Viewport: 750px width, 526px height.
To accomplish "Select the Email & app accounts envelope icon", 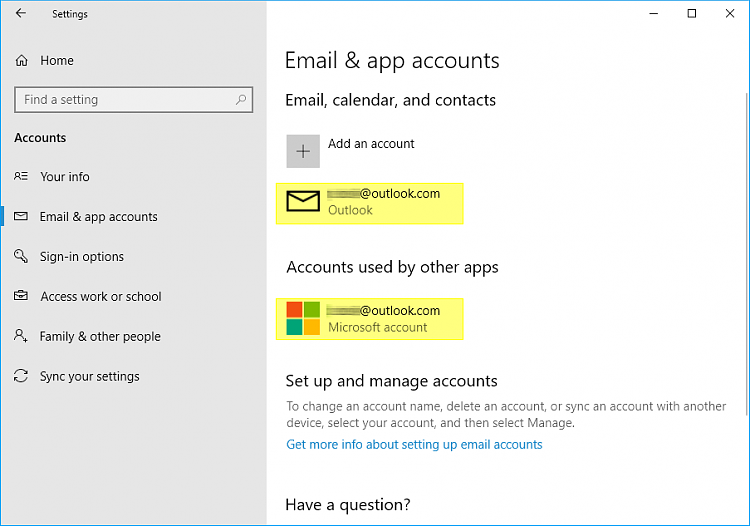I will (21, 216).
